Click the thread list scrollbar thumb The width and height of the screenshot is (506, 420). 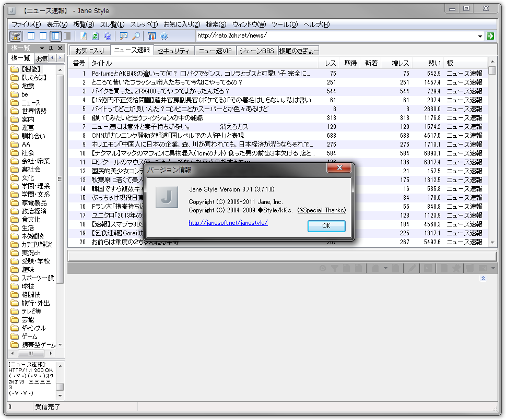(492, 70)
